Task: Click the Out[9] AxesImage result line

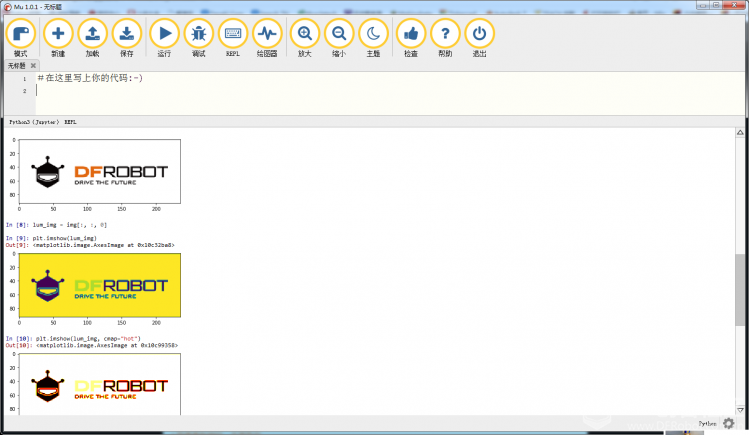Action: click(x=90, y=245)
